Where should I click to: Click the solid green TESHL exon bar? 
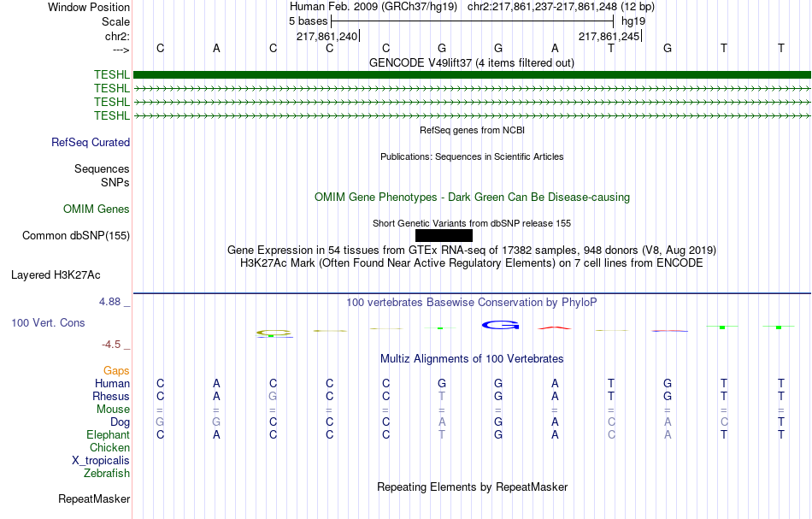point(472,74)
